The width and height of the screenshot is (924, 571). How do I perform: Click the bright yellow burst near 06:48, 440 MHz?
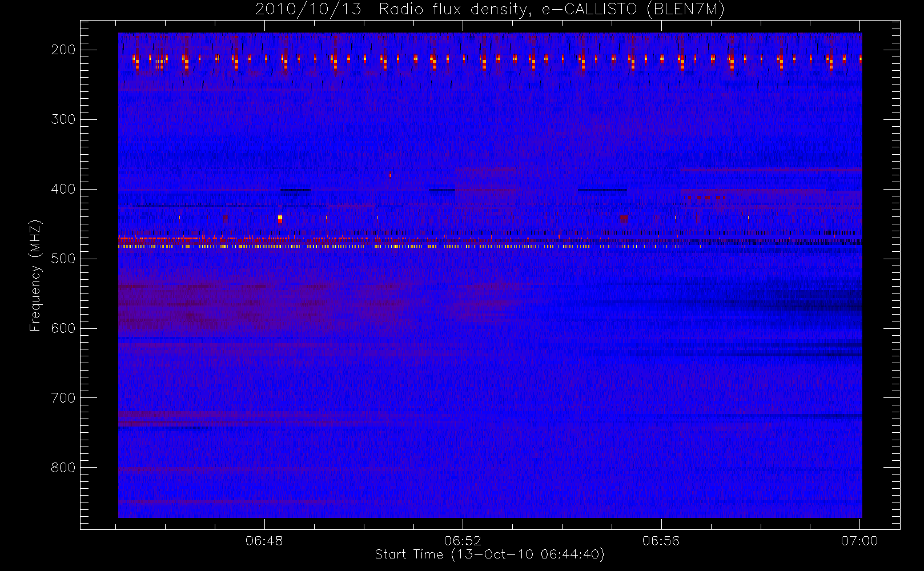(280, 219)
